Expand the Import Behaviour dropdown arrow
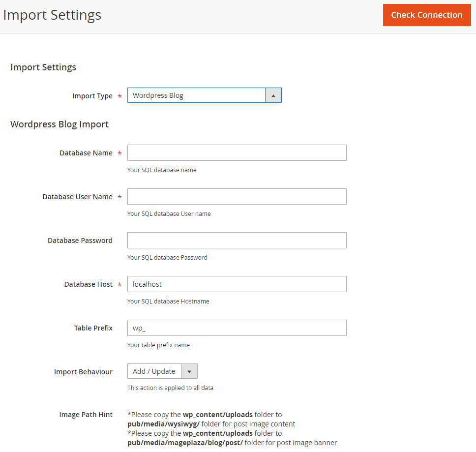This screenshot has height=452, width=476. click(189, 371)
